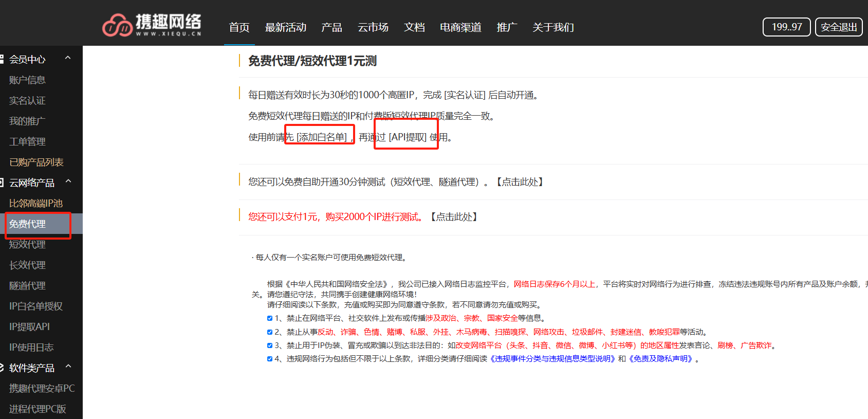Open 工单管理 in sidebar
868x419 pixels.
[27, 141]
